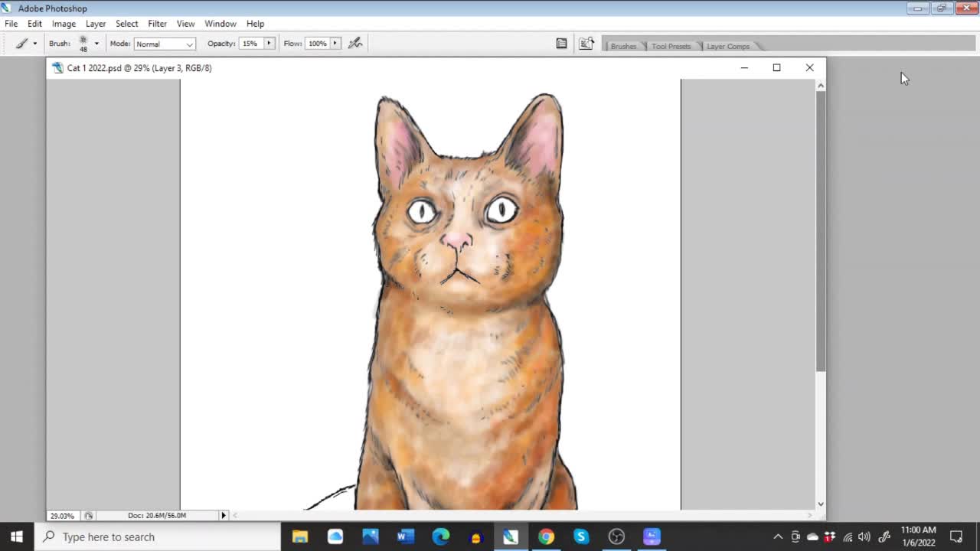Screen dimensions: 980x551
Task: Maximize the Cat 1 2022.psd document window
Action: (776, 68)
